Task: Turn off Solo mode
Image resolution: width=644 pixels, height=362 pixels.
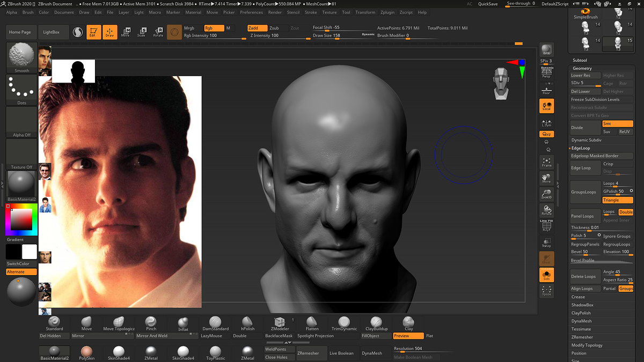Action: point(546,275)
